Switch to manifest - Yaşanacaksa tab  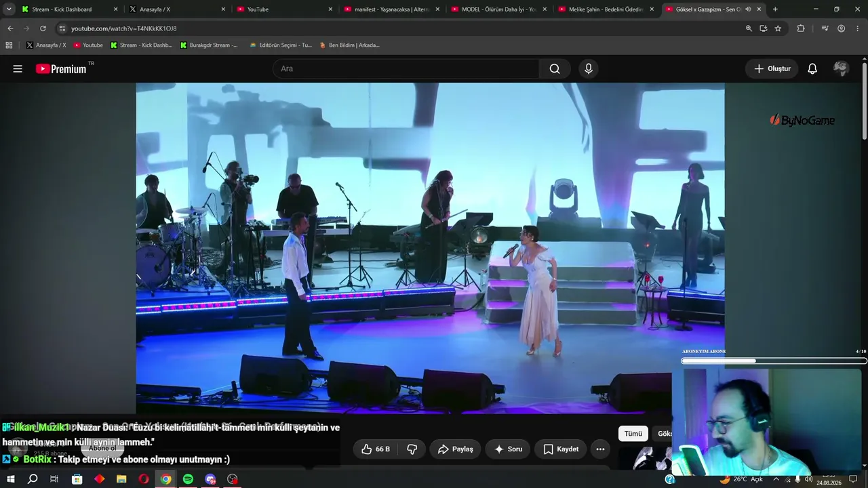pos(392,9)
